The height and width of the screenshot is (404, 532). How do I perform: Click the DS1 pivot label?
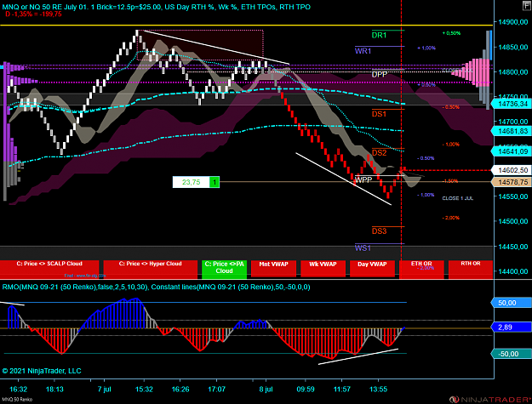379,114
